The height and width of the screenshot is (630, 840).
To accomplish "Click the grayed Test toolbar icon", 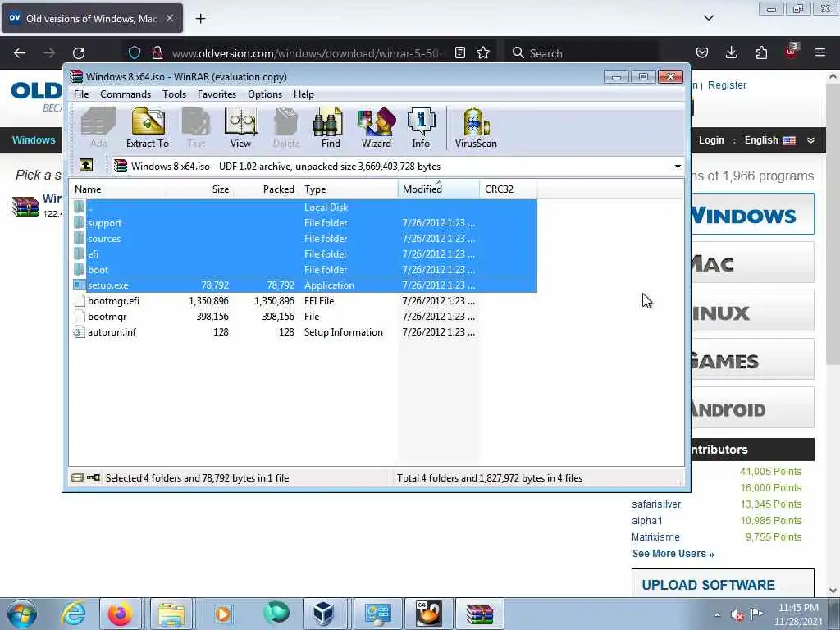I will (x=195, y=127).
